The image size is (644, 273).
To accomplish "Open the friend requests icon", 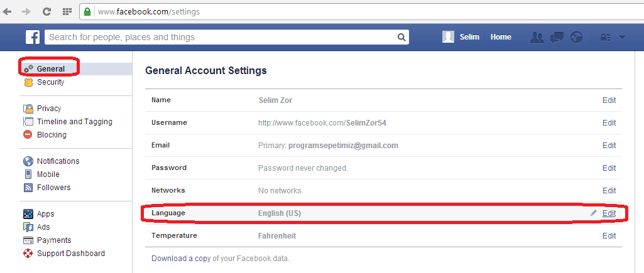I will tap(537, 37).
